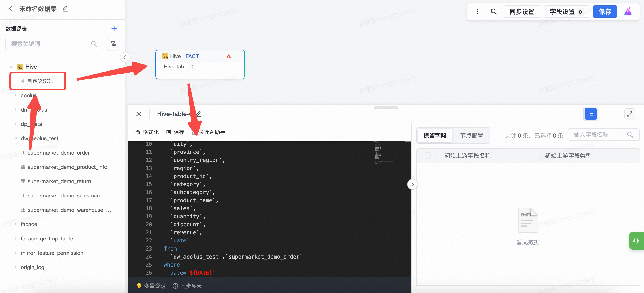Select the 保留字段 tab
The width and height of the screenshot is (644, 293).
click(435, 136)
